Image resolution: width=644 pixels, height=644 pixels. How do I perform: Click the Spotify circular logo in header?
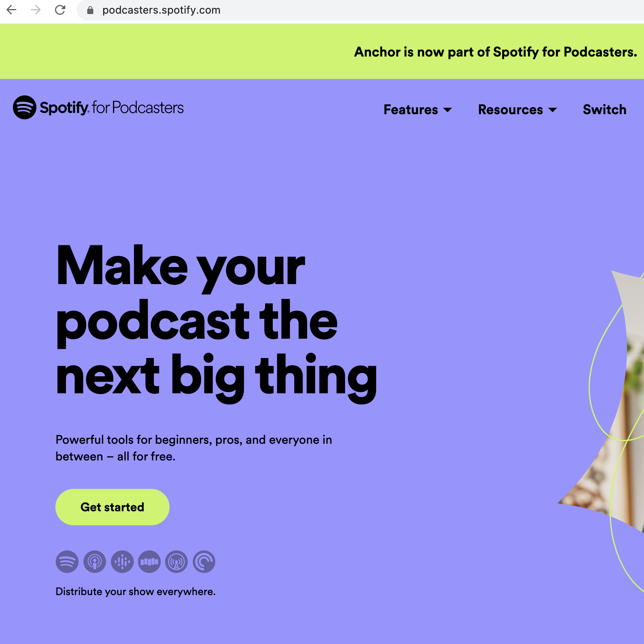point(25,107)
